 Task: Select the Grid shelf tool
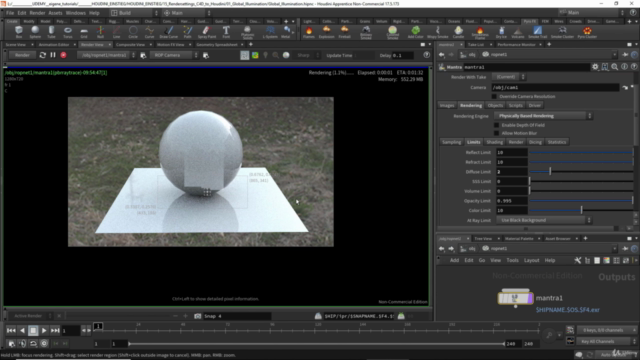84,31
